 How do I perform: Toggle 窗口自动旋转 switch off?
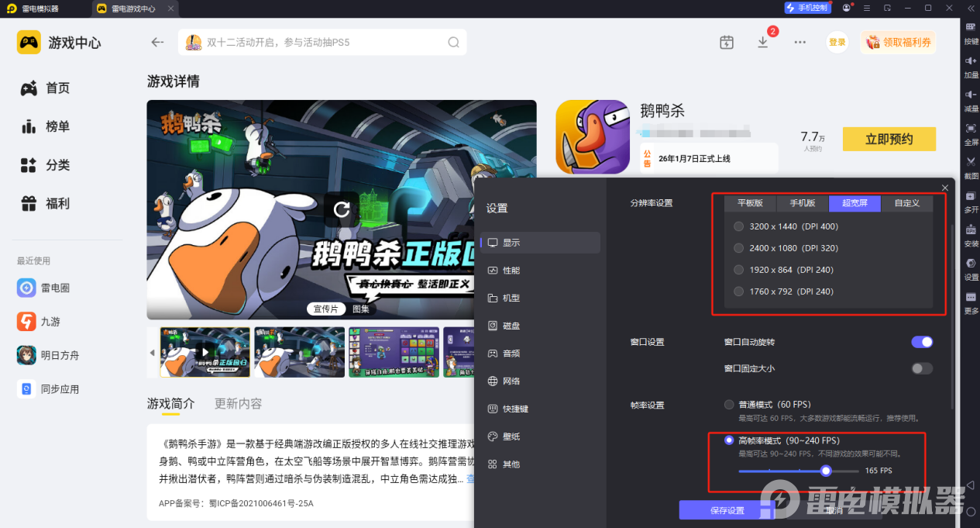tap(922, 342)
